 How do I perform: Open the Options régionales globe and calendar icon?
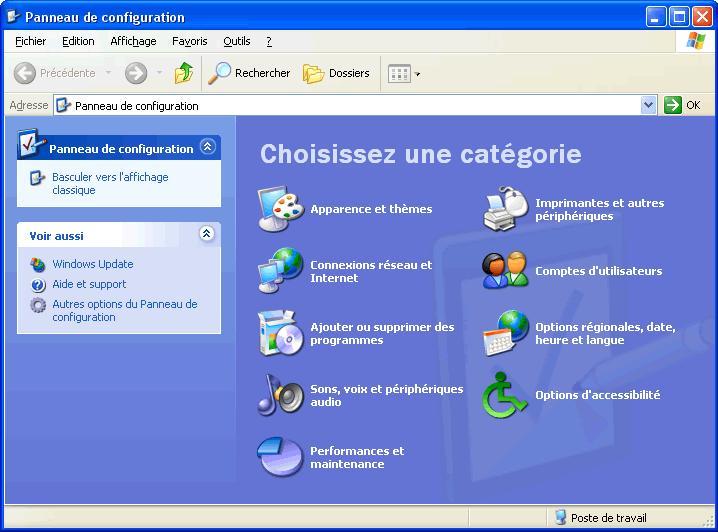coord(506,333)
